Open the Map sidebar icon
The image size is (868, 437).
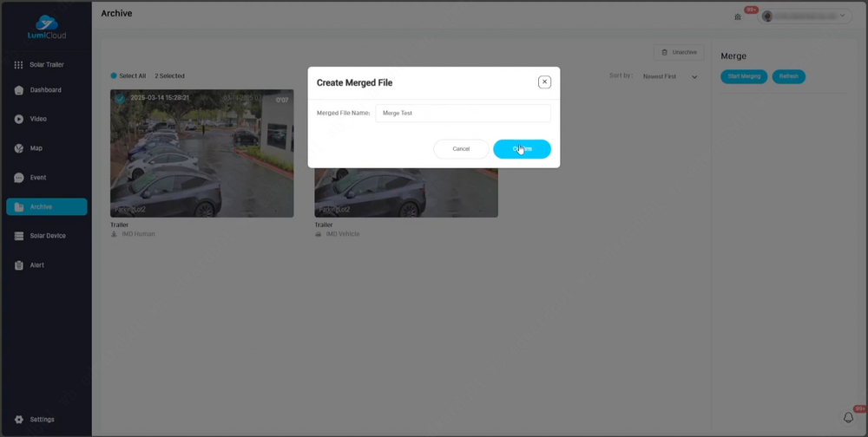pos(19,148)
